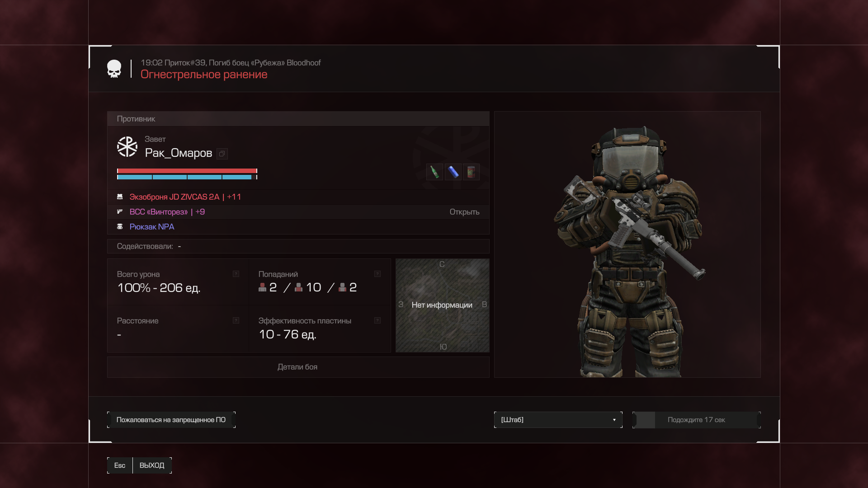The image size is (868, 488).
Task: Click the Подождите 17 сек respawn button
Action: [697, 420]
